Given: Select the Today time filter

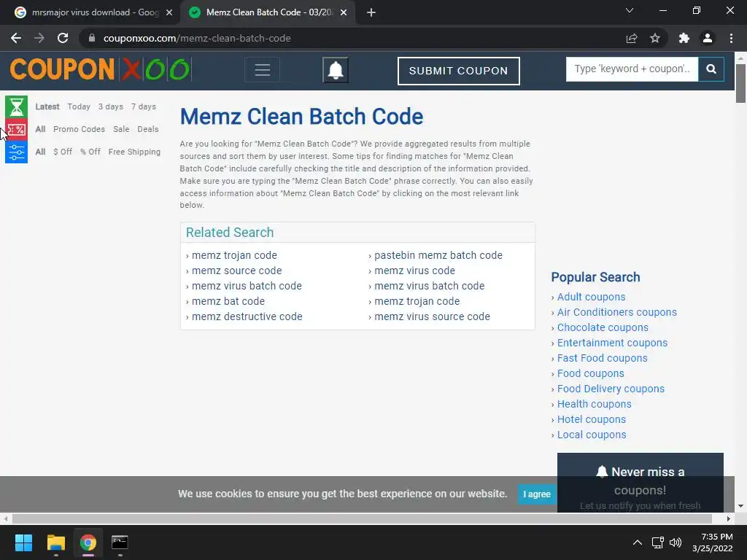Looking at the screenshot, I should [x=79, y=106].
